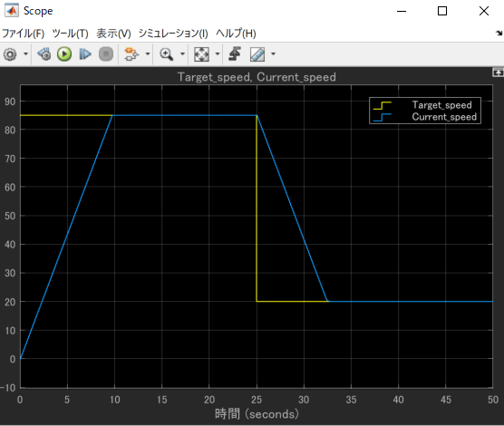This screenshot has width=504, height=426.
Task: Click the plot title Target_speed, Current_speed
Action: point(257,77)
